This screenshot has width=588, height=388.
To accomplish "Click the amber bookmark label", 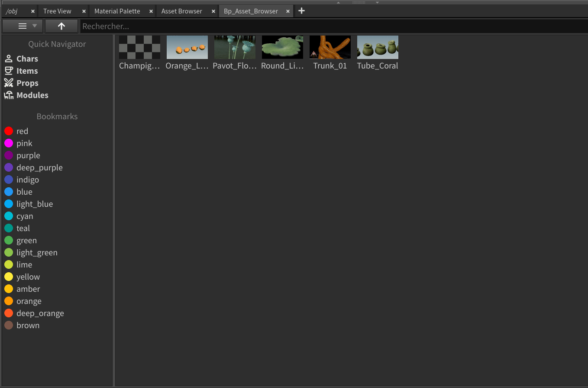I will pos(28,289).
